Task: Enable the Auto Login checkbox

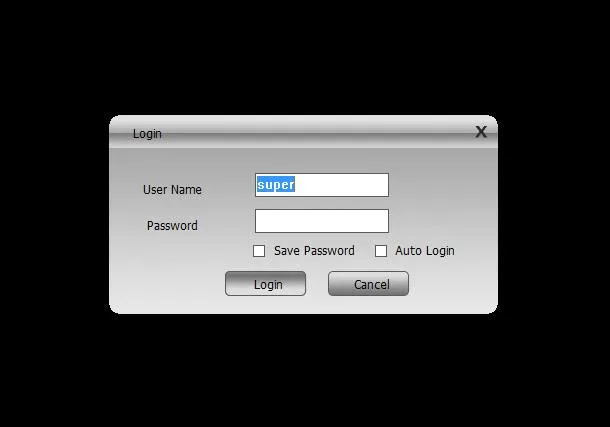Action: point(381,251)
